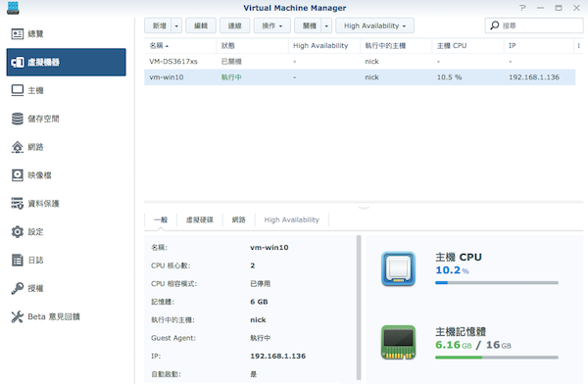
Task: Click the search magnifier icon
Action: point(495,25)
